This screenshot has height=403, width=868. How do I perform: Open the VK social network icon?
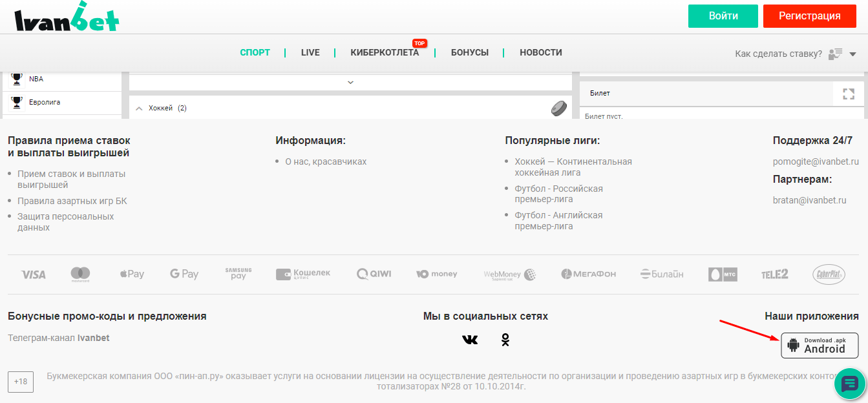pyautogui.click(x=470, y=339)
